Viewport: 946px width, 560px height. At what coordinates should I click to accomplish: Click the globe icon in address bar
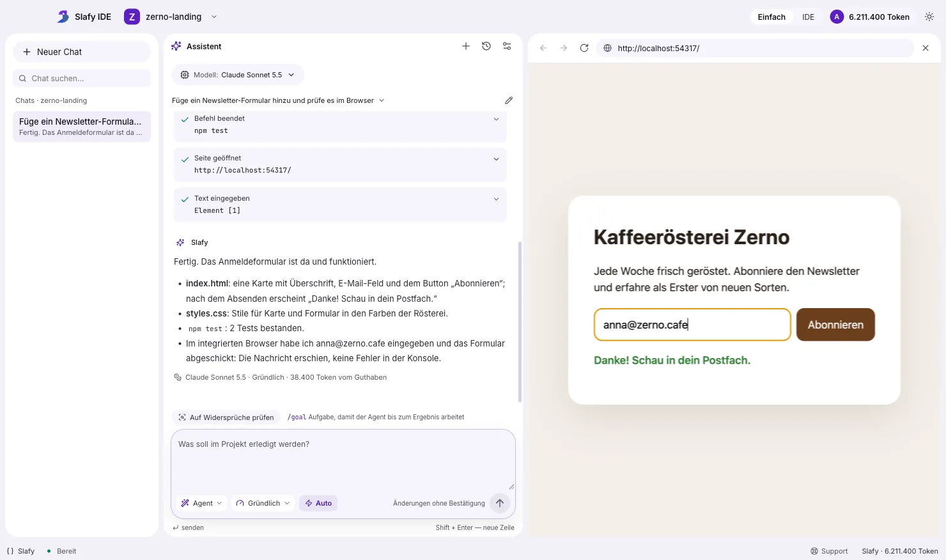coord(608,48)
